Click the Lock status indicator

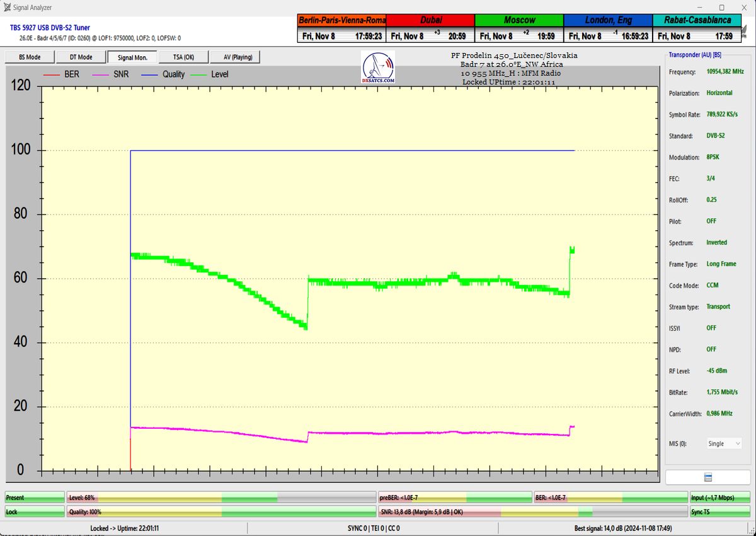point(35,512)
